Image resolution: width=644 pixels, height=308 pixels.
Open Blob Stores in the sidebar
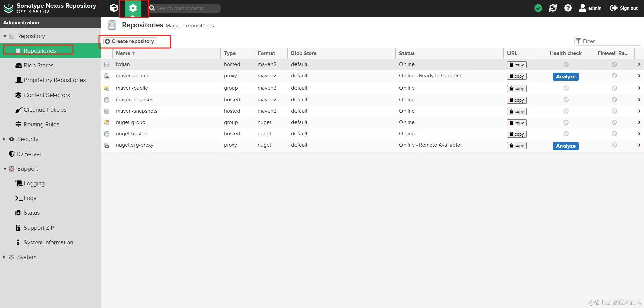(50, 65)
